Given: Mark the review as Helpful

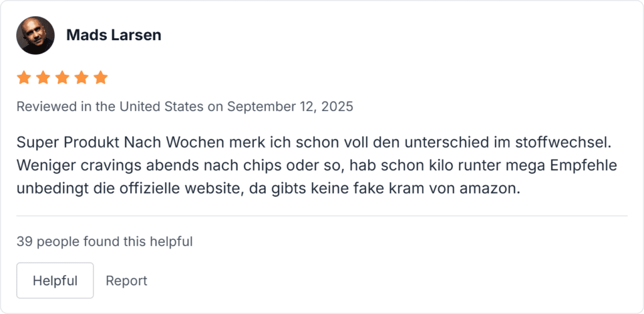Looking at the screenshot, I should [x=55, y=280].
